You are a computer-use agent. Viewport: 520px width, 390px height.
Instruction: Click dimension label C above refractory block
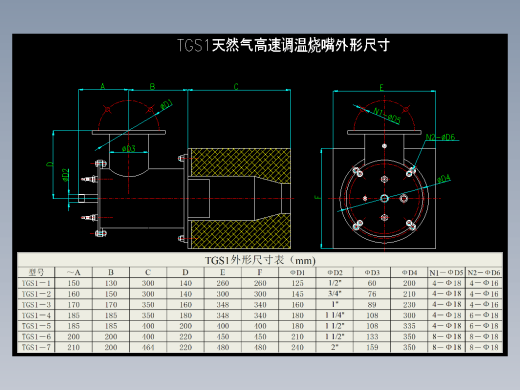tap(236, 87)
